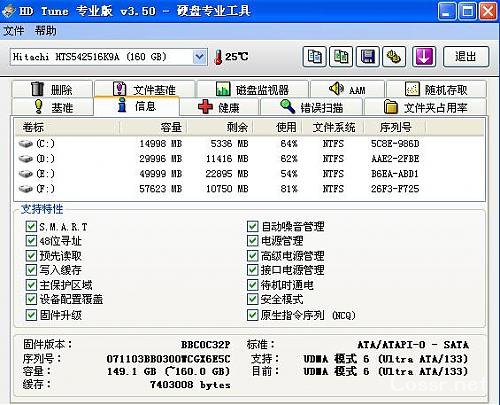Click the purple minimize-to-tray arrow icon
This screenshot has width=500, height=405.
click(424, 57)
